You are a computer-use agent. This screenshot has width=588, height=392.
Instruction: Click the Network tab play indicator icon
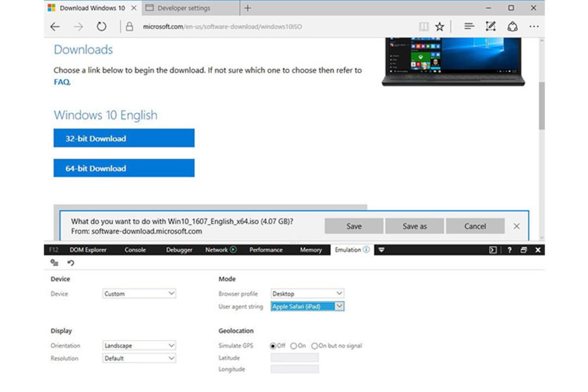point(233,249)
